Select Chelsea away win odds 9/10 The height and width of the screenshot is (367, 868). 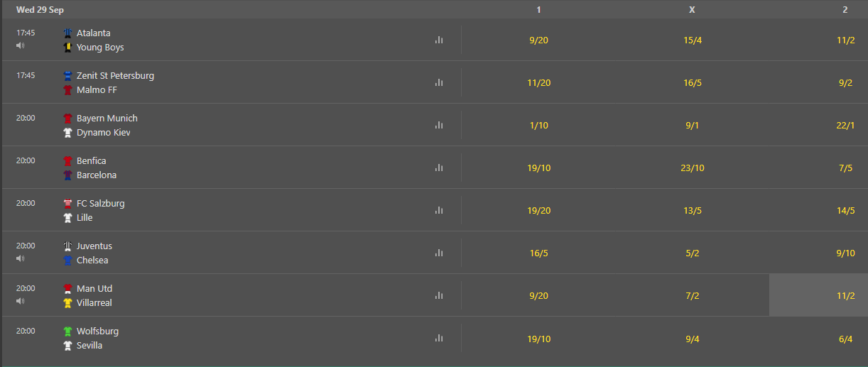click(845, 253)
